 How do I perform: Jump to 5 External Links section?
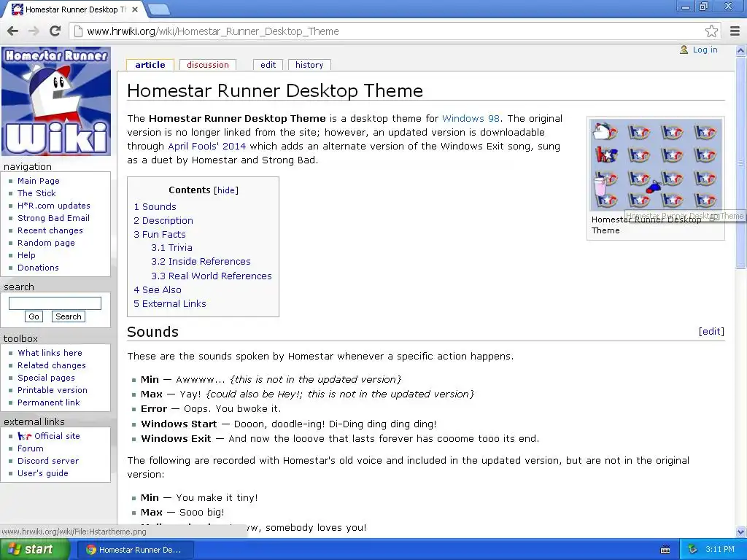point(169,303)
